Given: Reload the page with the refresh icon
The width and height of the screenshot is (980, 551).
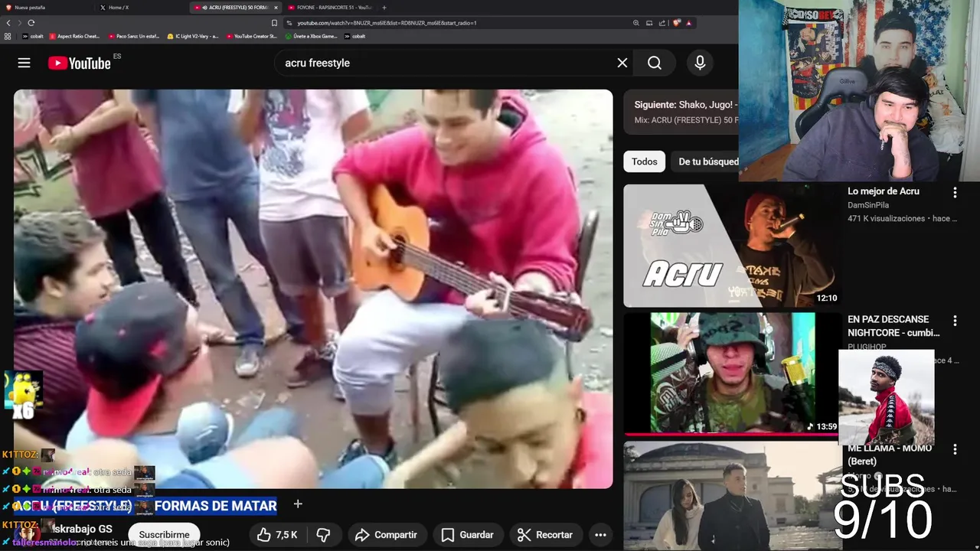Looking at the screenshot, I should tap(31, 23).
